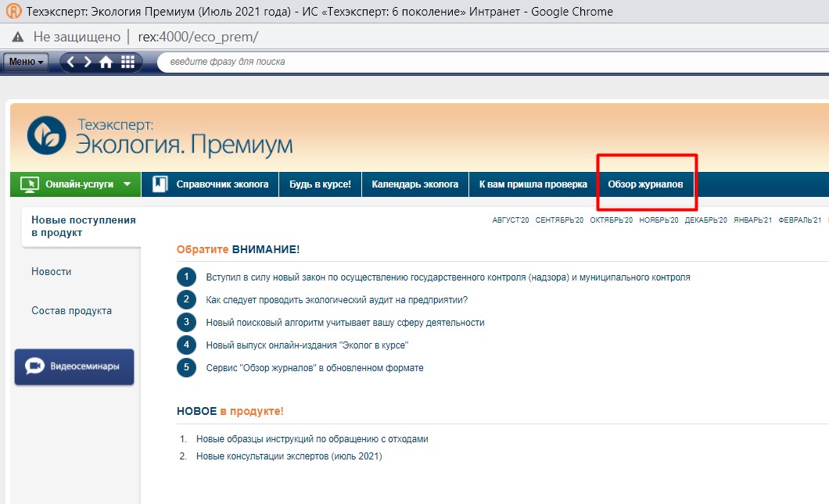The height and width of the screenshot is (504, 829).
Task: Select month СЕНТЯБРЬ'20
Action: (x=559, y=220)
